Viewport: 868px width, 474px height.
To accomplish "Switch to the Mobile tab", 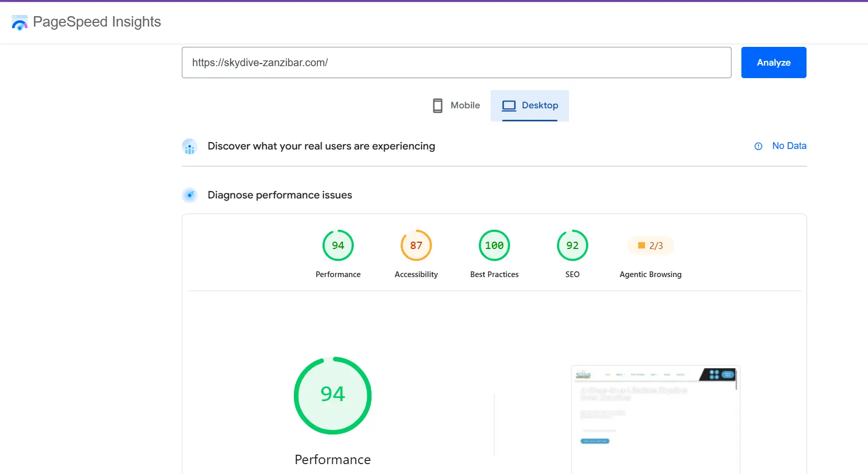I will pos(456,106).
